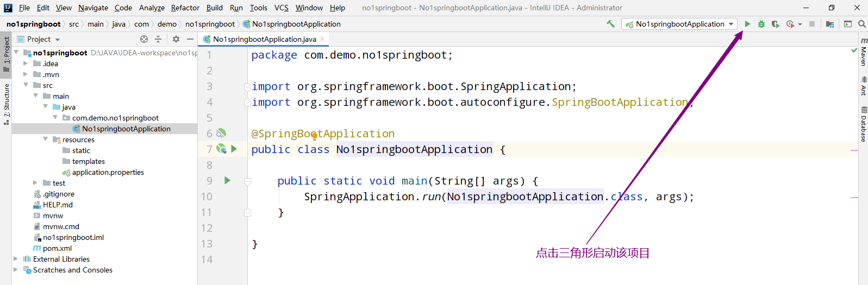Click the Spring bean gutter icon on line 6
The height and width of the screenshot is (285, 868).
[x=221, y=133]
